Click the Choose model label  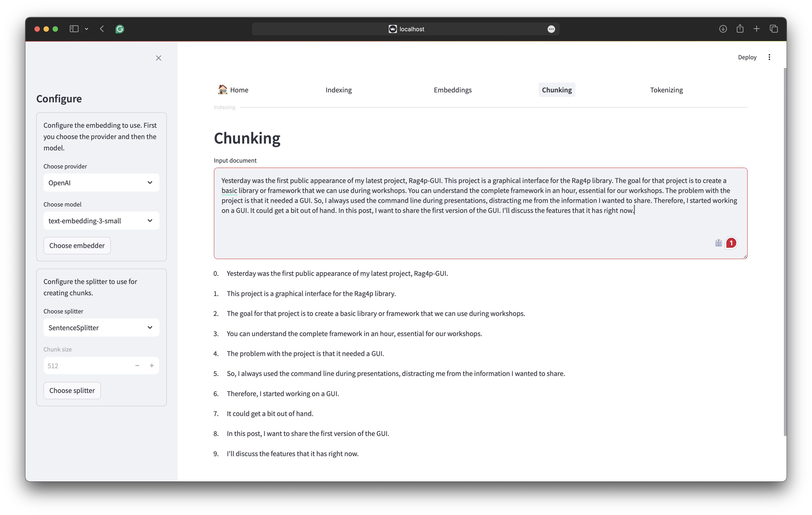pyautogui.click(x=62, y=204)
